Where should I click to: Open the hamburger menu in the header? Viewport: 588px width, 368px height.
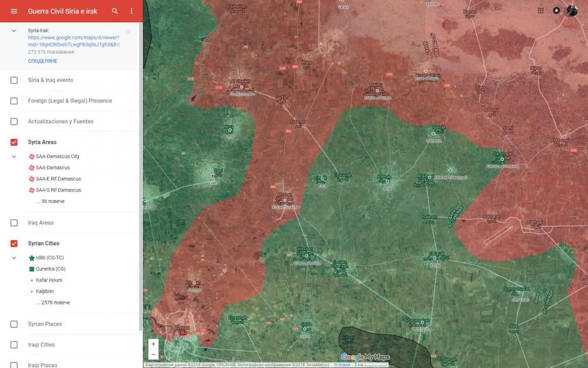click(14, 11)
